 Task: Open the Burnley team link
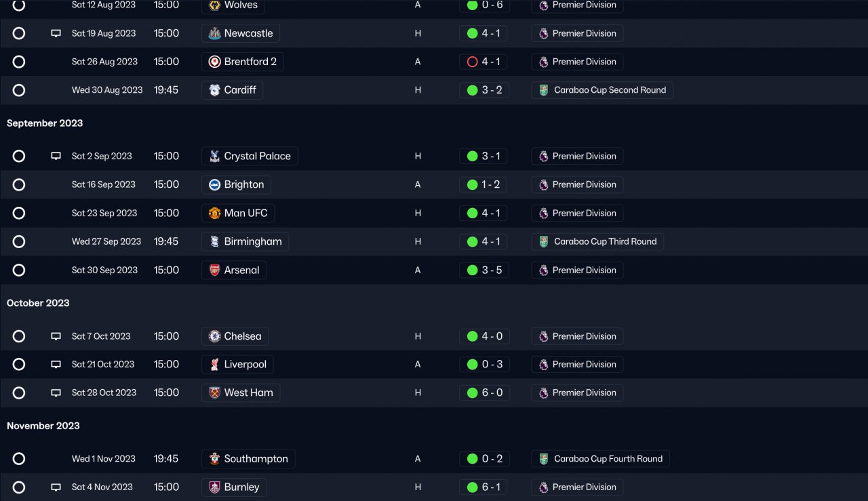click(x=241, y=487)
